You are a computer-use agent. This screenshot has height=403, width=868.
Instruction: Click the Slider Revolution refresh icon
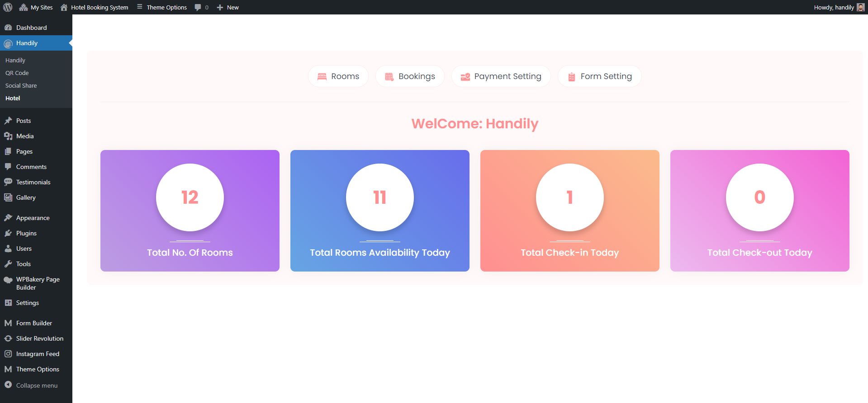[8, 338]
